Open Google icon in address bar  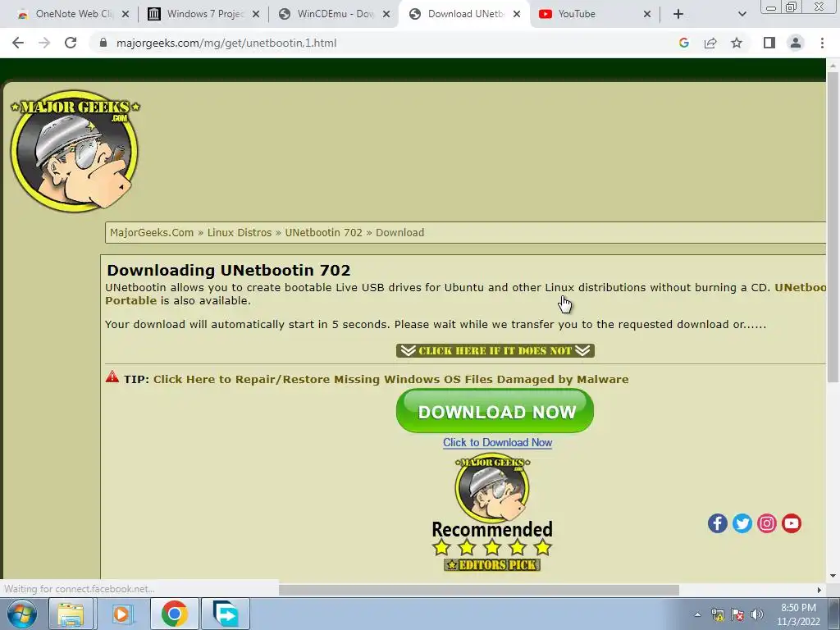[683, 43]
